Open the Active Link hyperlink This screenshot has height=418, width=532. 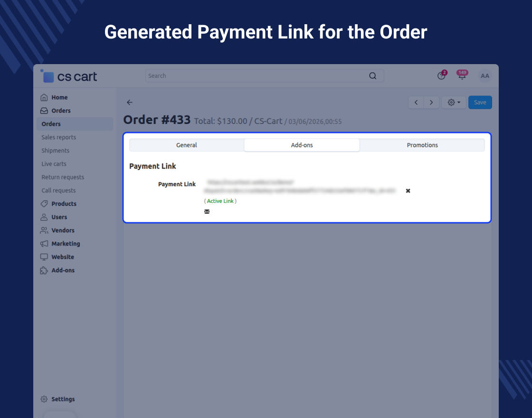pos(220,201)
